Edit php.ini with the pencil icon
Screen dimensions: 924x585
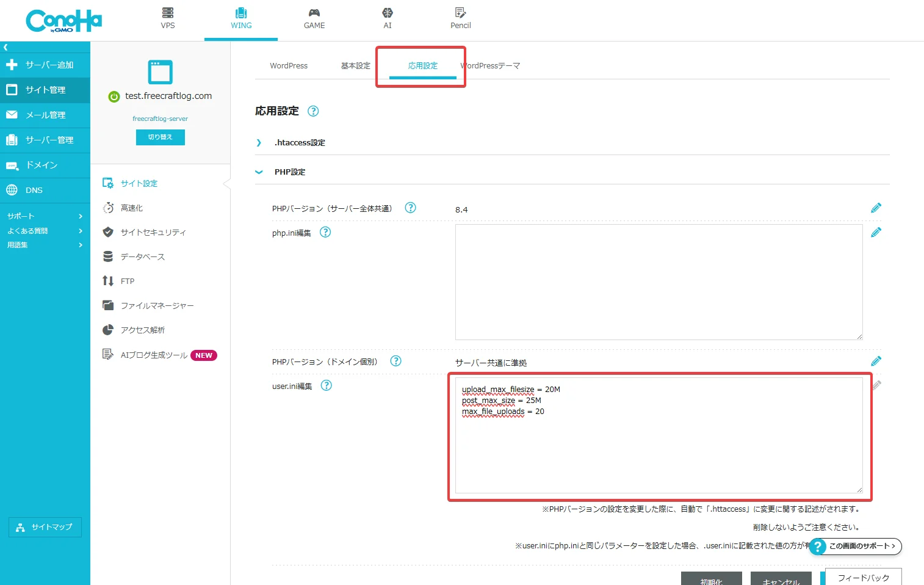[876, 232]
